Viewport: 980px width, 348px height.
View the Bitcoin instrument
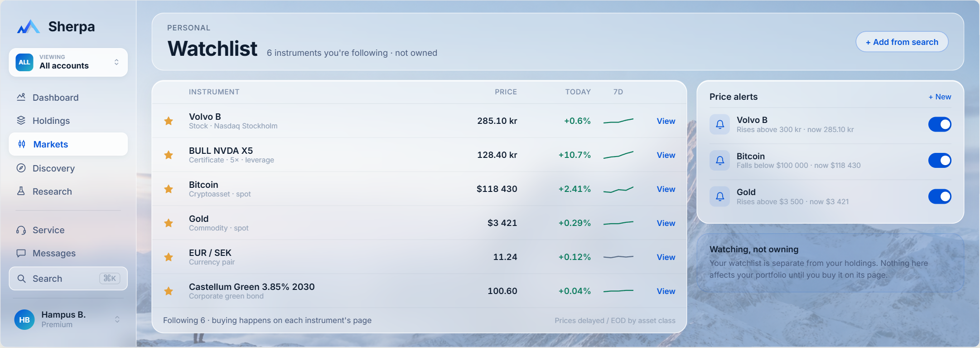[666, 189]
